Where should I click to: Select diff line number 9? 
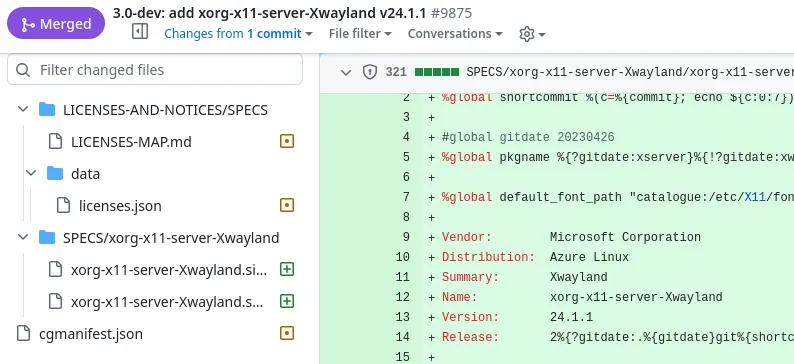pos(406,237)
